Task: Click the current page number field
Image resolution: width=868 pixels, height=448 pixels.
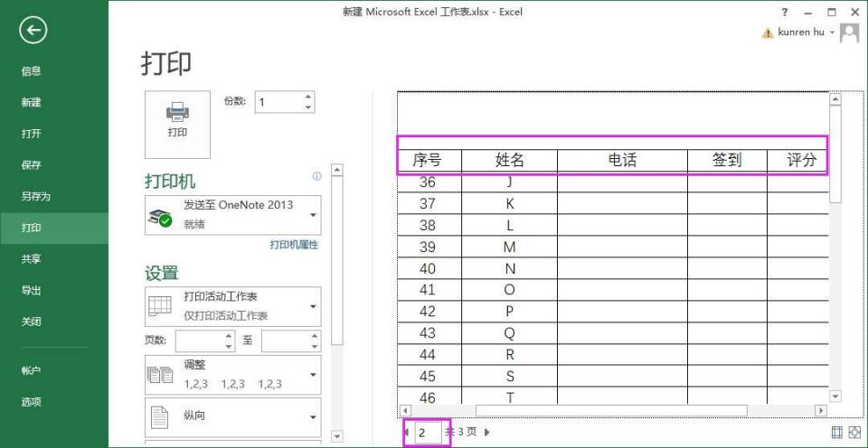Action: pyautogui.click(x=427, y=433)
